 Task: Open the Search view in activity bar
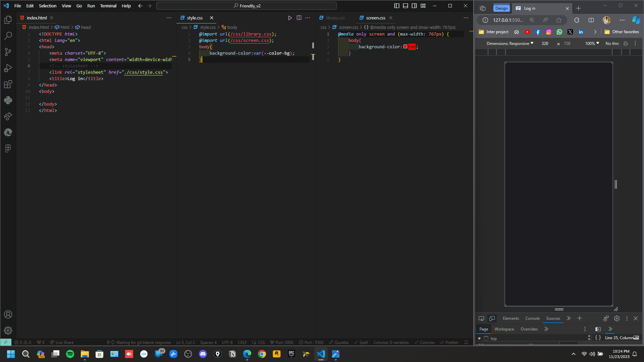pyautogui.click(x=8, y=36)
